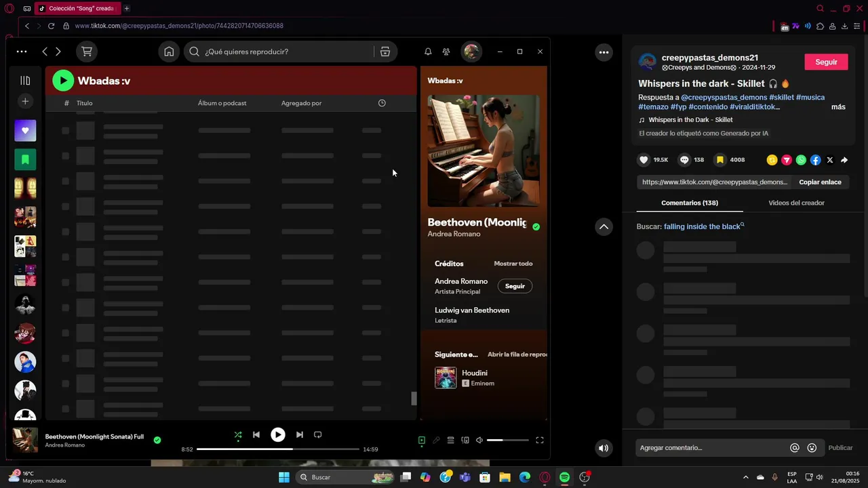The height and width of the screenshot is (488, 868).
Task: Create new playlist with plus icon
Action: tap(25, 102)
